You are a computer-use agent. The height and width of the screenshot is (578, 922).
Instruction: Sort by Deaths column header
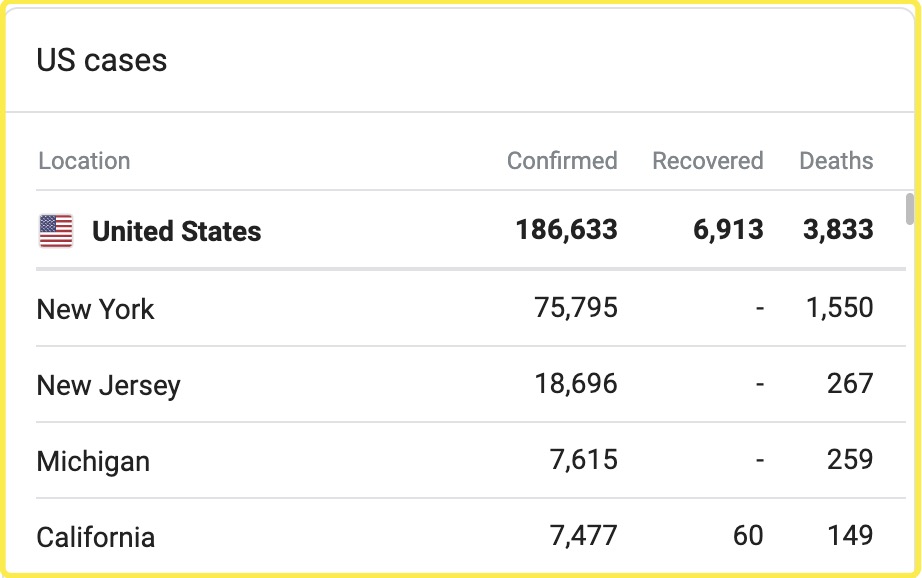(836, 161)
